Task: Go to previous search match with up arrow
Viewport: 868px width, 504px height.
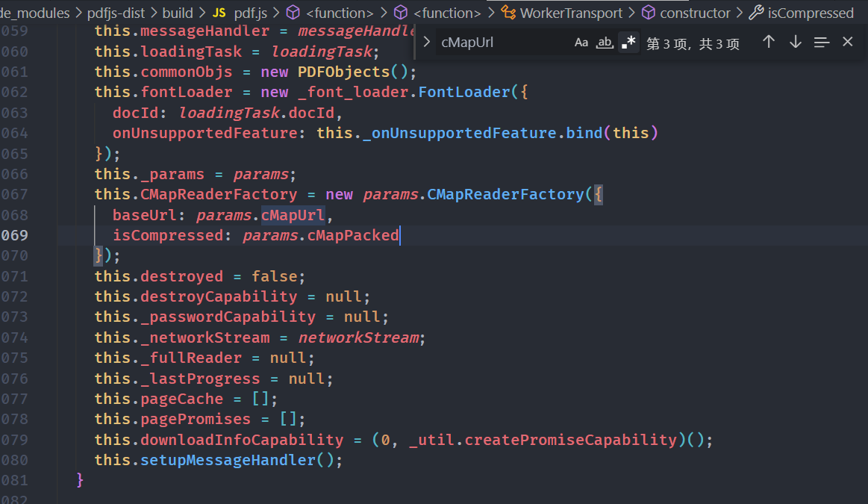Action: click(x=769, y=43)
